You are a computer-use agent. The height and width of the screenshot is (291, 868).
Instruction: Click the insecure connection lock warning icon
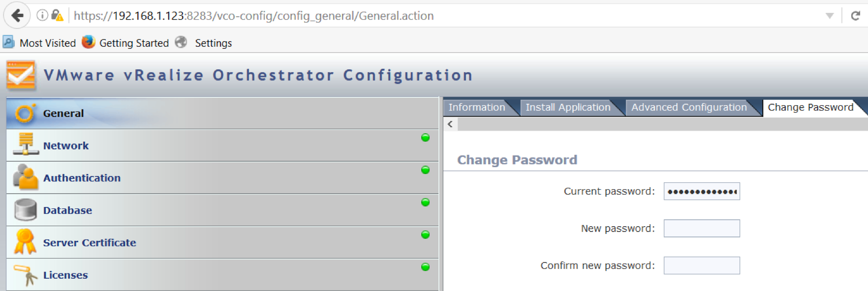click(x=57, y=16)
